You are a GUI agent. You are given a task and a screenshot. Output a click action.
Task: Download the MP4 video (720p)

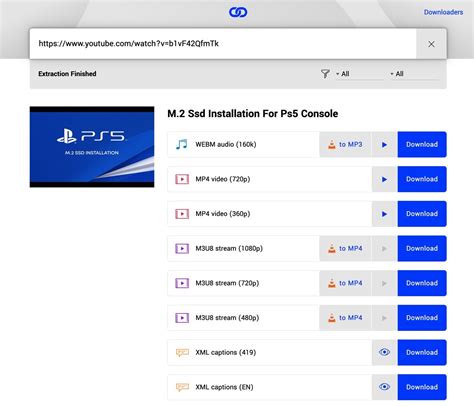(x=422, y=179)
